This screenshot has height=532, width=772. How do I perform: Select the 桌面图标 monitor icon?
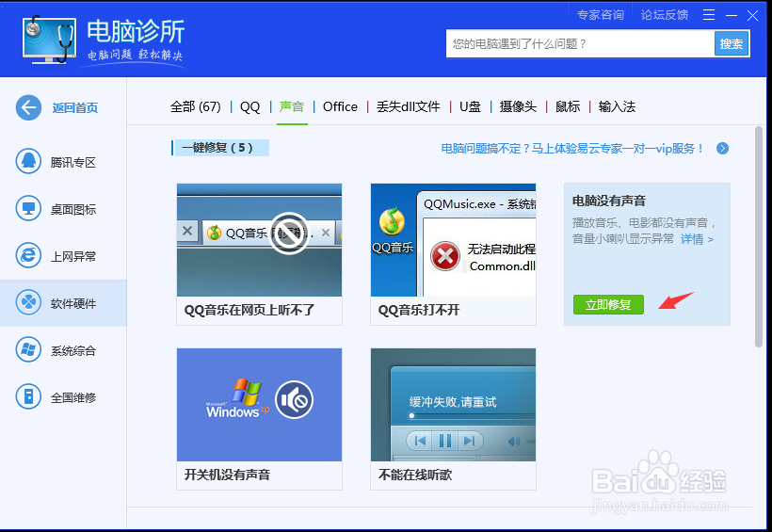[x=28, y=208]
